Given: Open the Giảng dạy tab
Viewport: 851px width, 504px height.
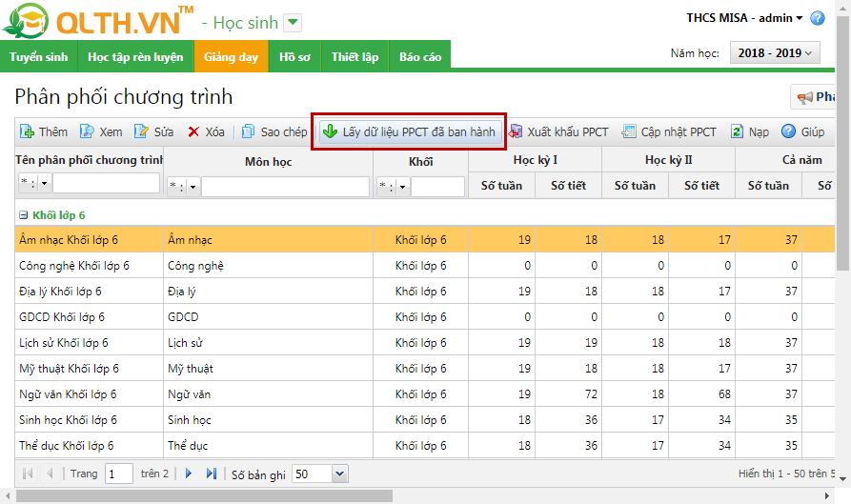Looking at the screenshot, I should tap(231, 56).
